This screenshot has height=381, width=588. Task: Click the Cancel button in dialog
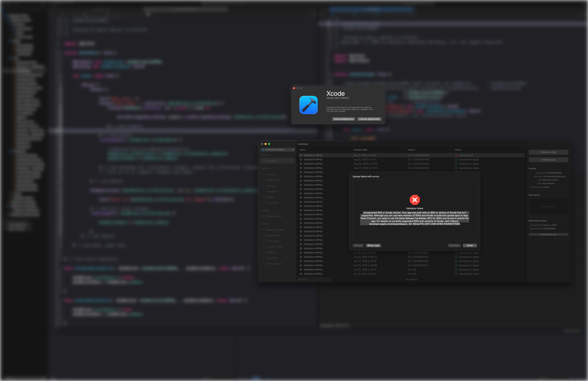point(358,246)
